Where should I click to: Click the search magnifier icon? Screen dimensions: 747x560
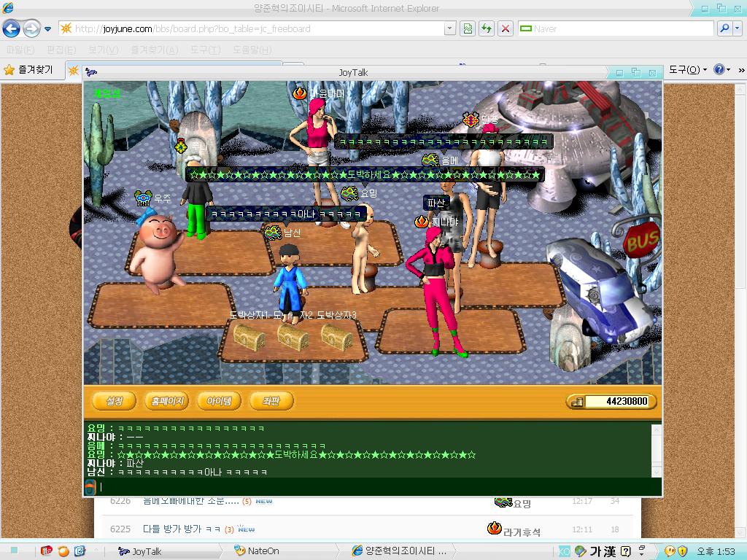coord(725,28)
